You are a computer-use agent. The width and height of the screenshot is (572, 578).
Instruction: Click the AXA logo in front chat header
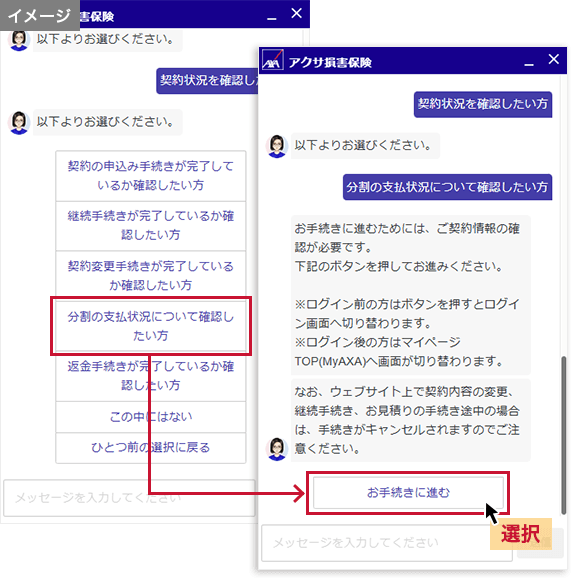(x=272, y=60)
